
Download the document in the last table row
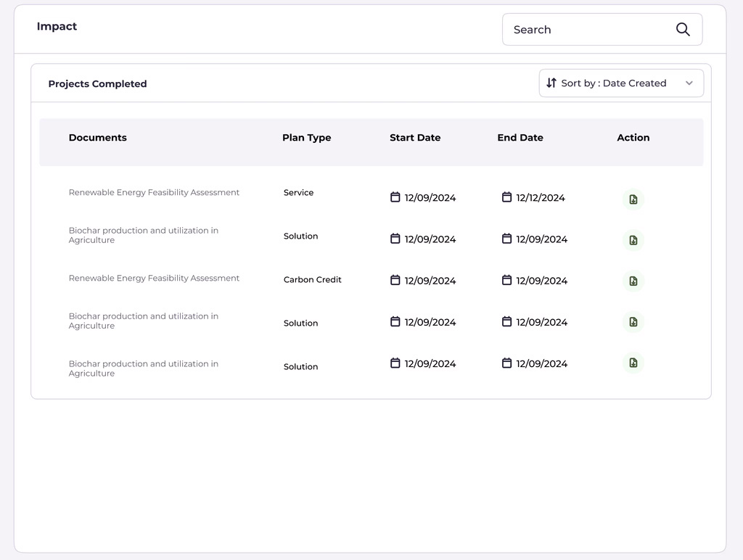click(633, 363)
